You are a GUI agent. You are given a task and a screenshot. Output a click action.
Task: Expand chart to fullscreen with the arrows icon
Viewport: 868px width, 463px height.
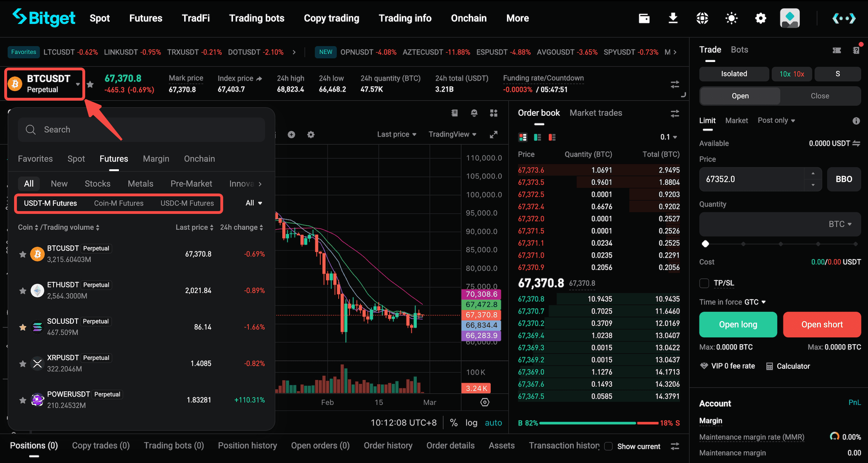(494, 134)
